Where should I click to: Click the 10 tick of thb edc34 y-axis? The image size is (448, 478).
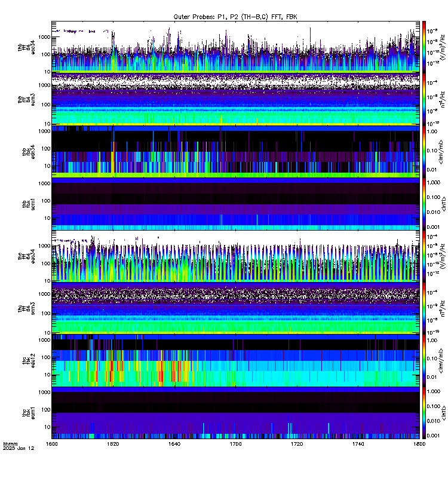coord(47,166)
